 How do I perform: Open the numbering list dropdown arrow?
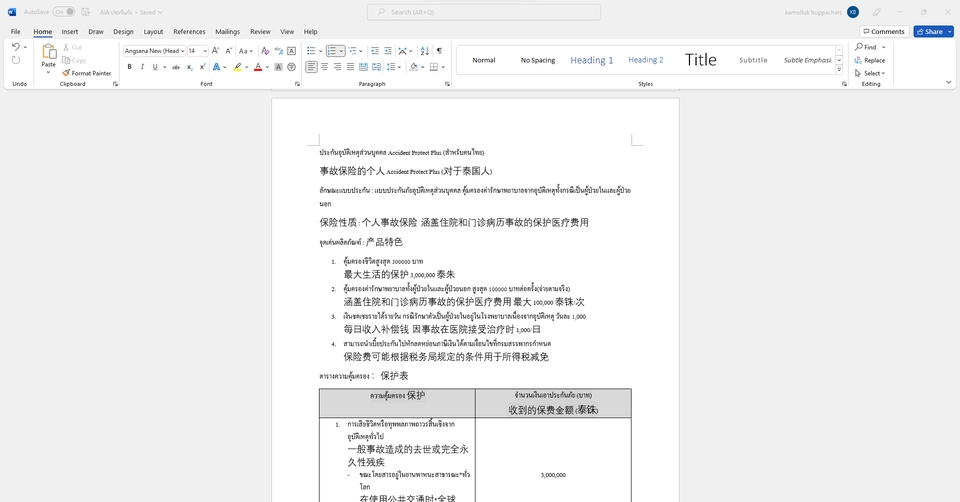click(341, 51)
